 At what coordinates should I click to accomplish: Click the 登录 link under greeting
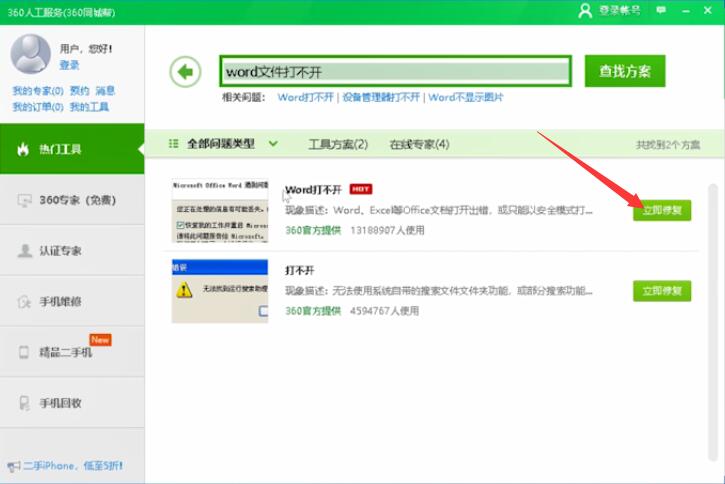click(69, 65)
